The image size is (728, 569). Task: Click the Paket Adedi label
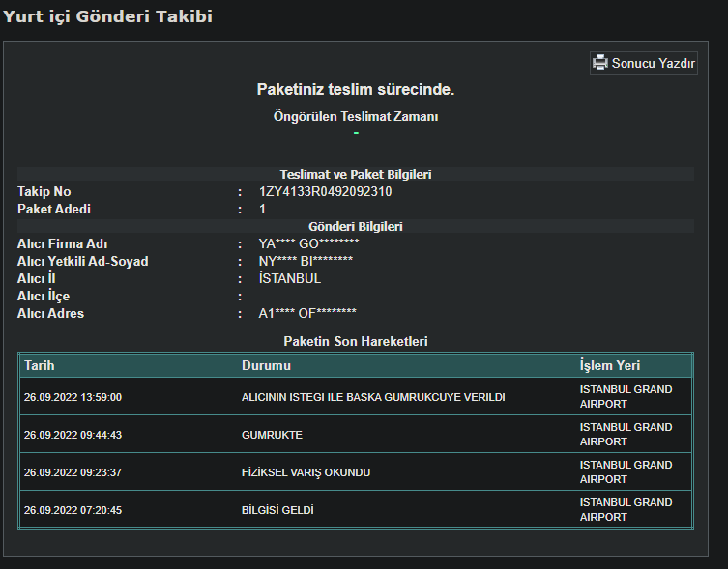pyautogui.click(x=54, y=209)
